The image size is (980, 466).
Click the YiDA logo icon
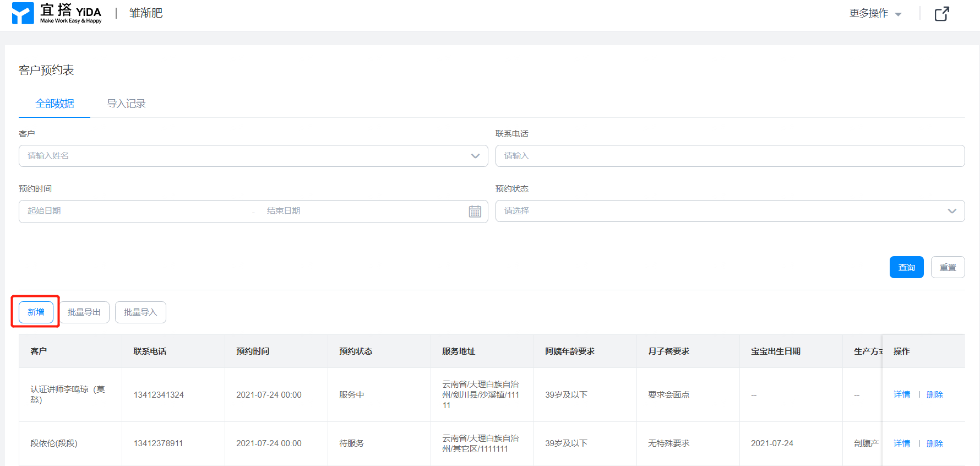[x=23, y=13]
